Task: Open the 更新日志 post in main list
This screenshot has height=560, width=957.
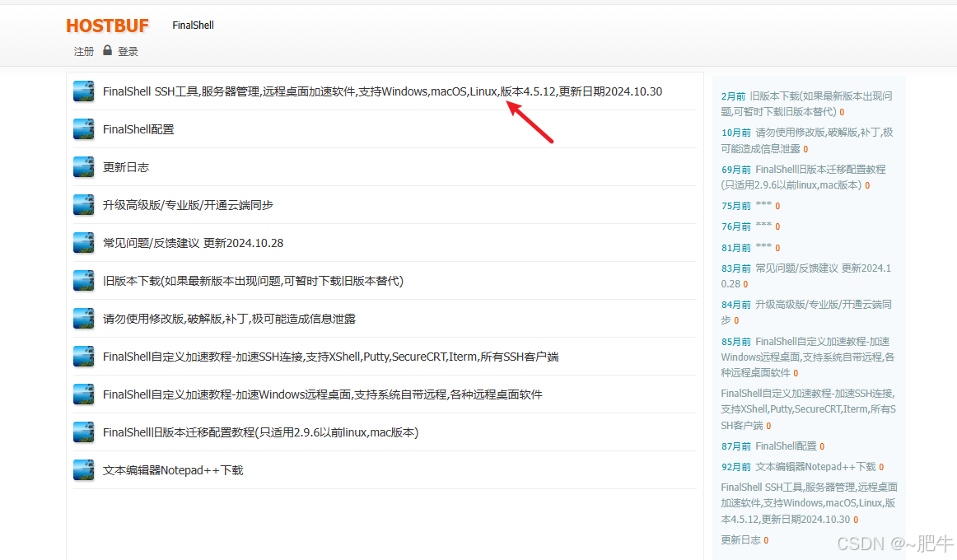Action: pos(126,167)
